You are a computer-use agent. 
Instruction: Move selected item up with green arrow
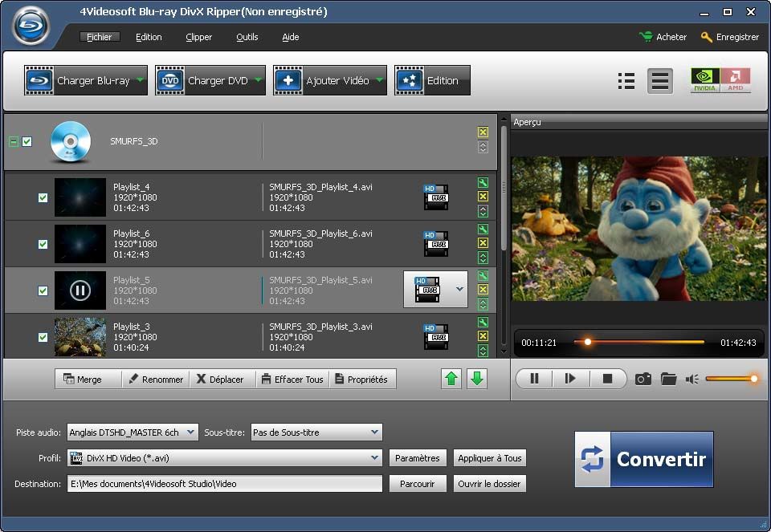pos(451,379)
